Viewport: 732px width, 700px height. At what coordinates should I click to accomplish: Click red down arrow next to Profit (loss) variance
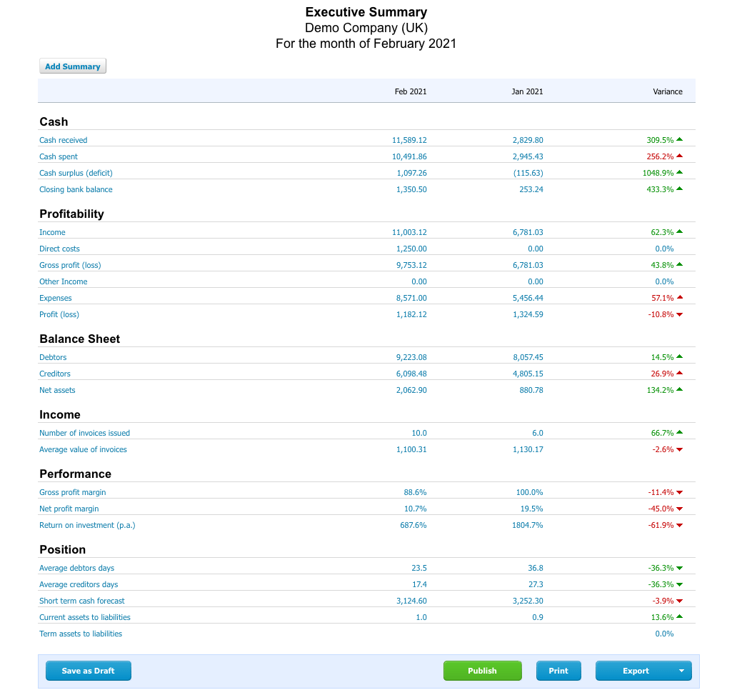pos(679,315)
